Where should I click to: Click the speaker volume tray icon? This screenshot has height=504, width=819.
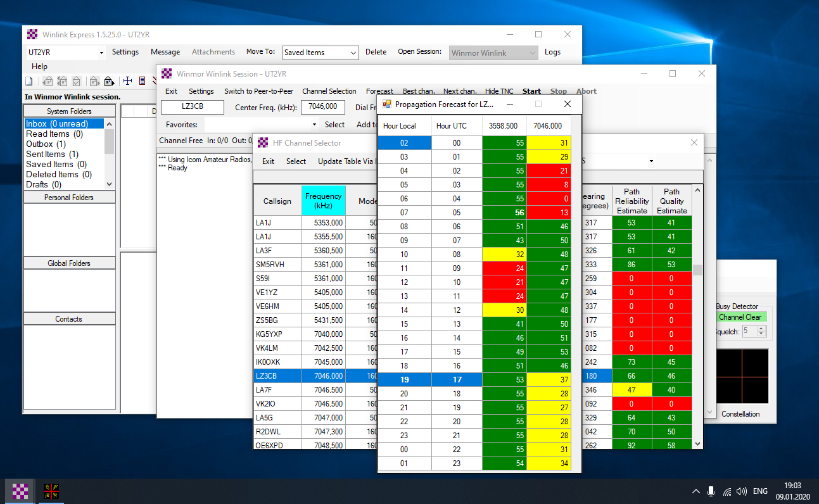[x=742, y=491]
